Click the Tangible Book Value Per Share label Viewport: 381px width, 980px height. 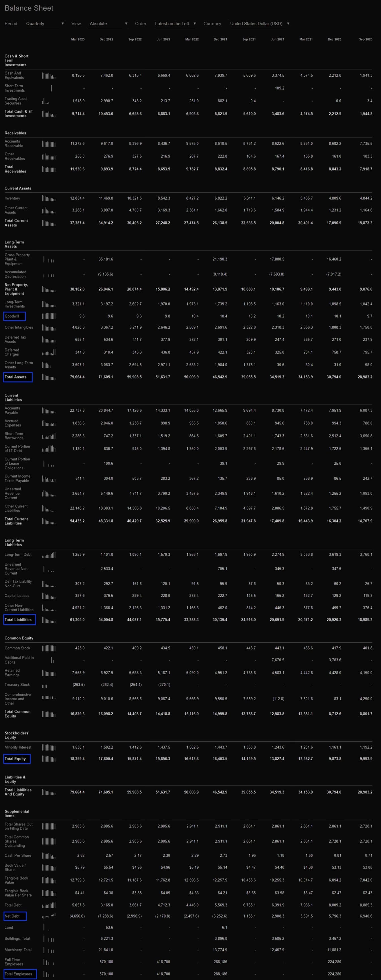coord(18,893)
